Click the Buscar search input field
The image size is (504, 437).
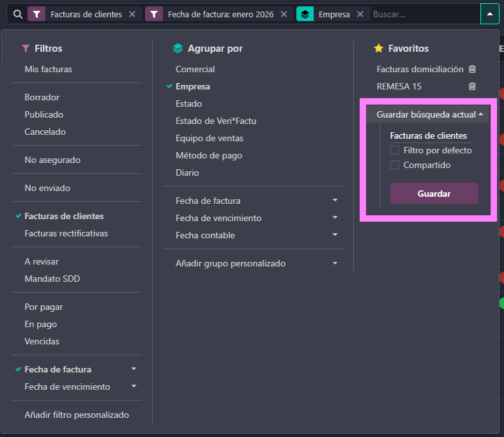tap(422, 14)
